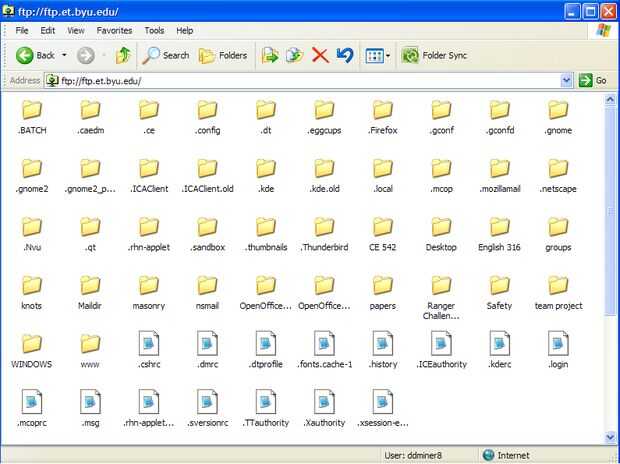Select the .config folder
This screenshot has height=464, width=620.
pyautogui.click(x=207, y=117)
